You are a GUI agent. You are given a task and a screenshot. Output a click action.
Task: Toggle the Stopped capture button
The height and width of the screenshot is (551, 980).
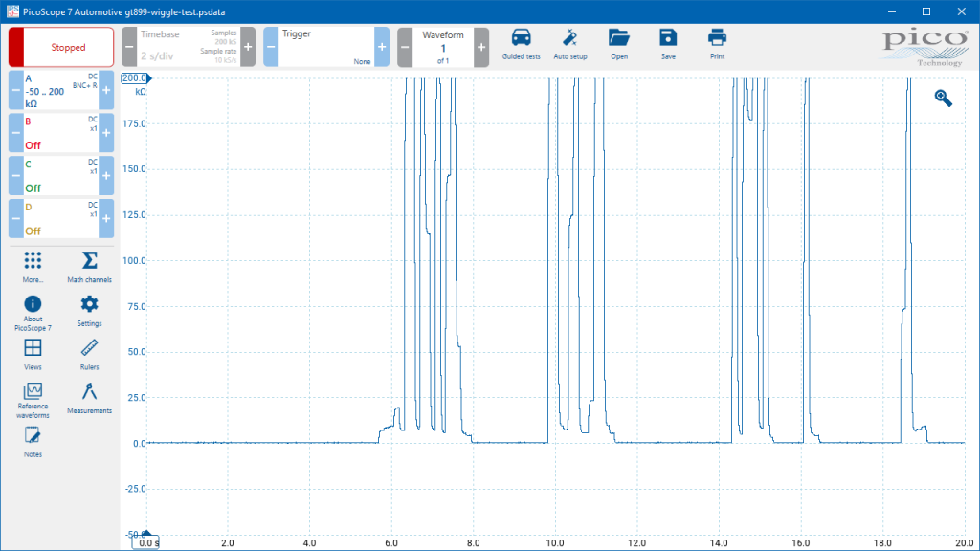61,47
